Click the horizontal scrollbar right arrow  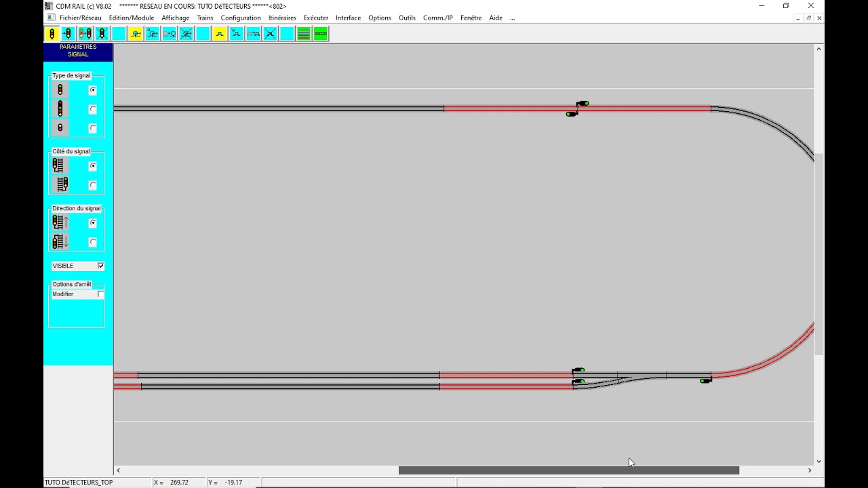810,470
